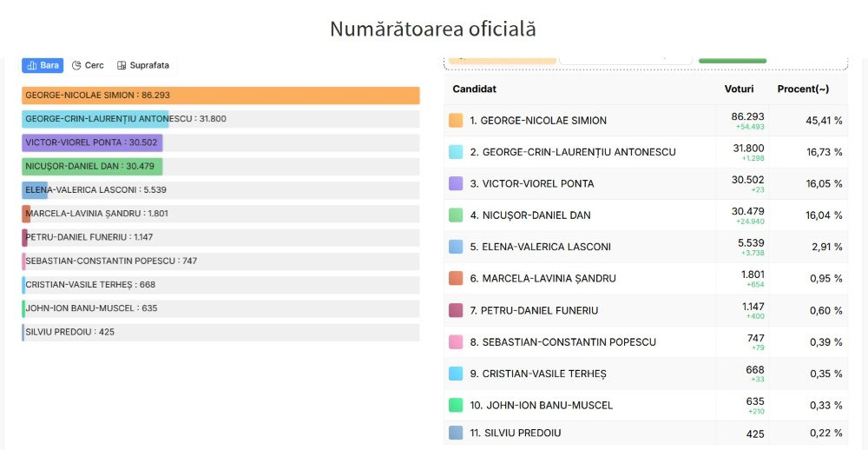The image size is (868, 450).
Task: Sort by the Procent(~) column header
Action: 803,89
